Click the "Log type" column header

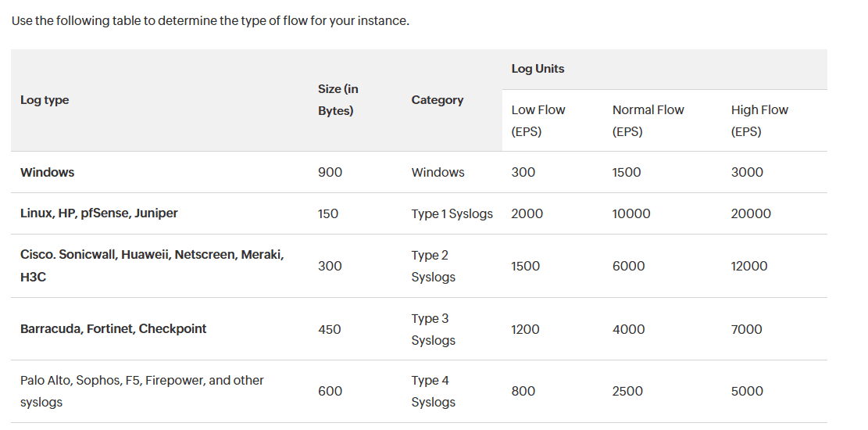45,100
